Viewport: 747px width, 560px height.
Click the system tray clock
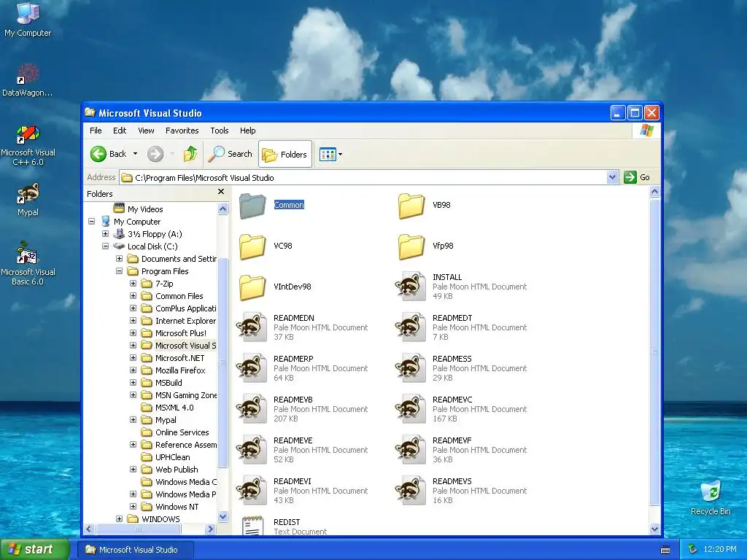(x=720, y=550)
